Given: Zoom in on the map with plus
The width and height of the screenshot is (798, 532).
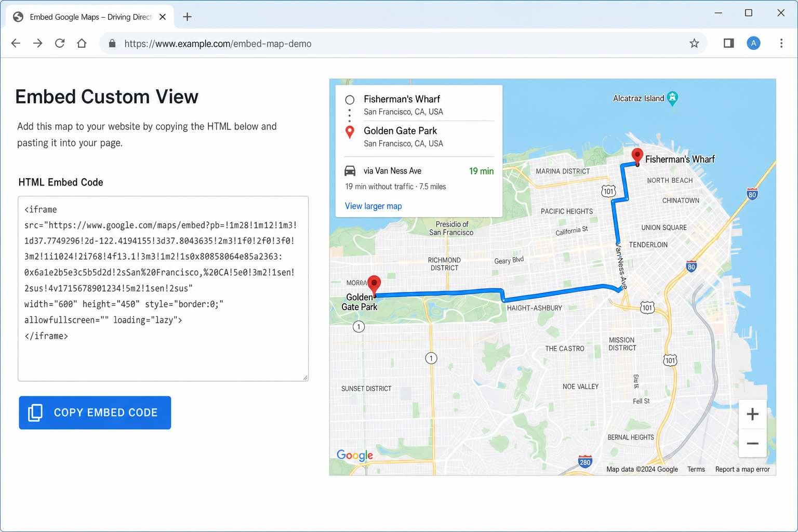Looking at the screenshot, I should pos(752,414).
